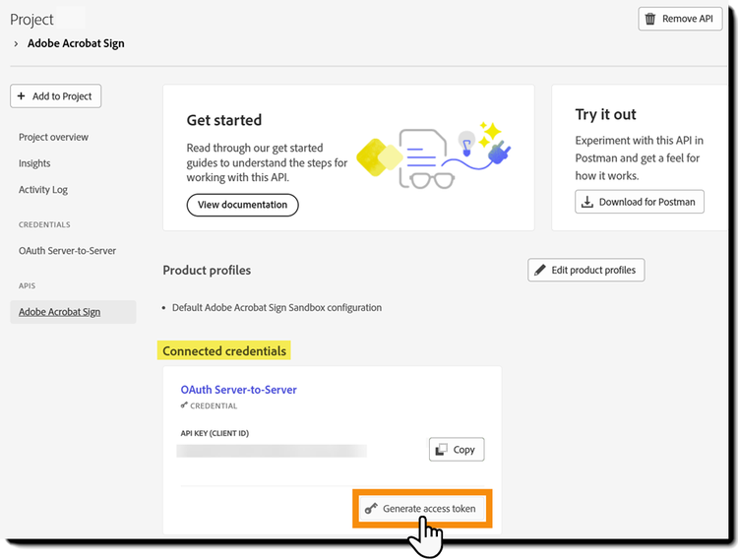Image resolution: width=738 pixels, height=560 pixels.
Task: Click the Project heading text
Action: [x=32, y=20]
